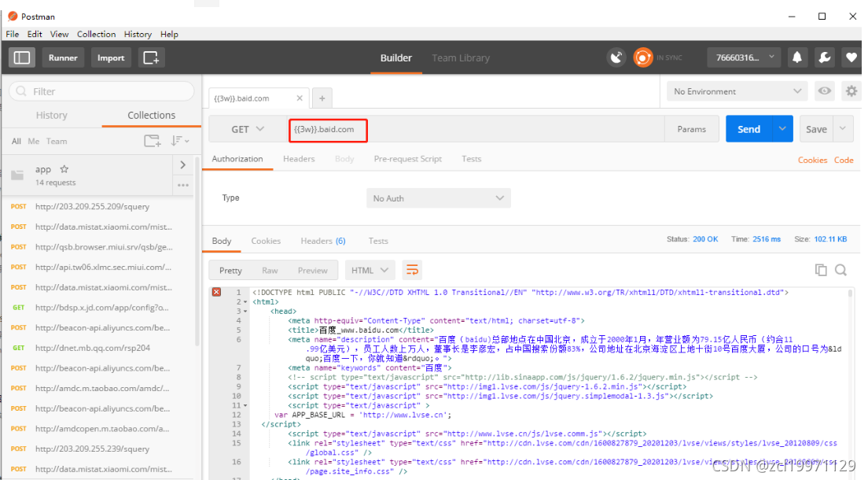Open settings wrench icon
The width and height of the screenshot is (868, 480).
click(824, 57)
